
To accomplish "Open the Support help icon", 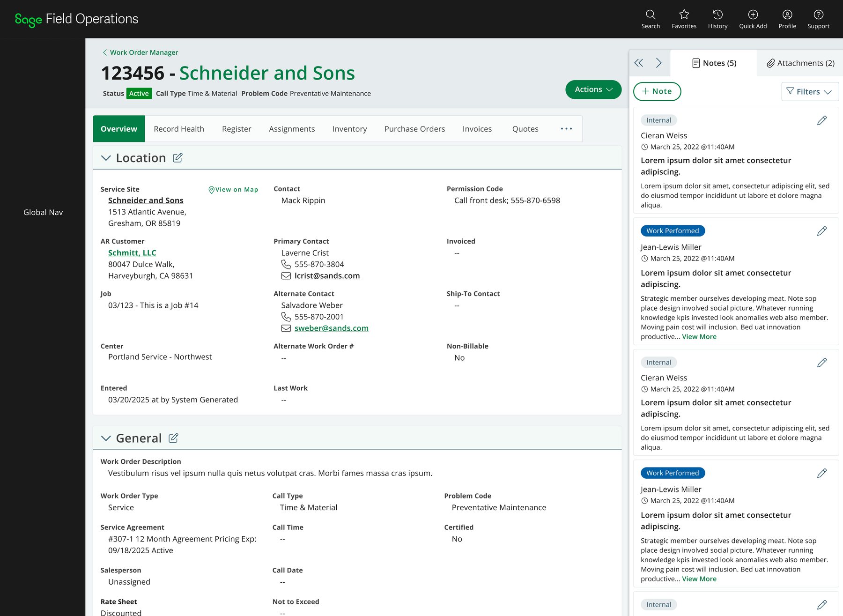I will 818,19.
